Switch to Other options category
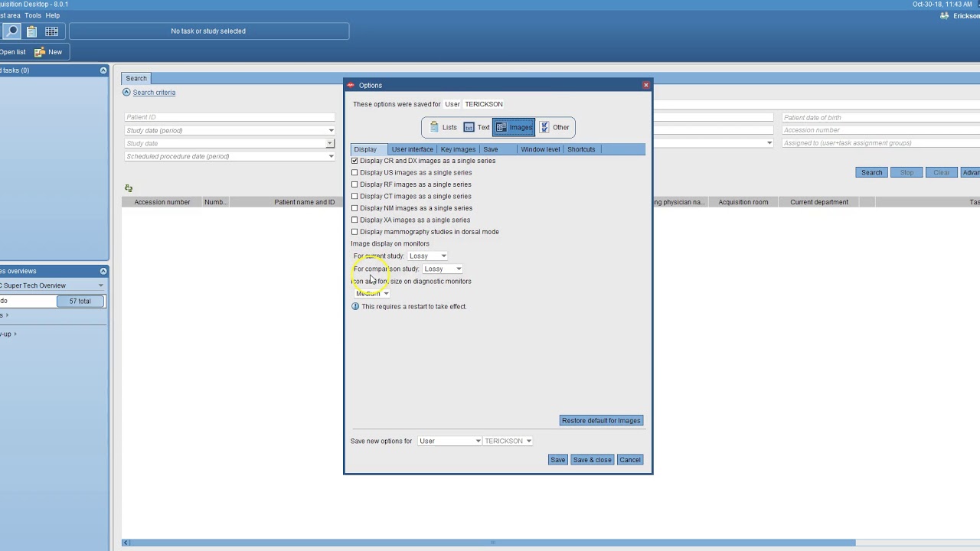The height and width of the screenshot is (551, 980). coord(554,128)
